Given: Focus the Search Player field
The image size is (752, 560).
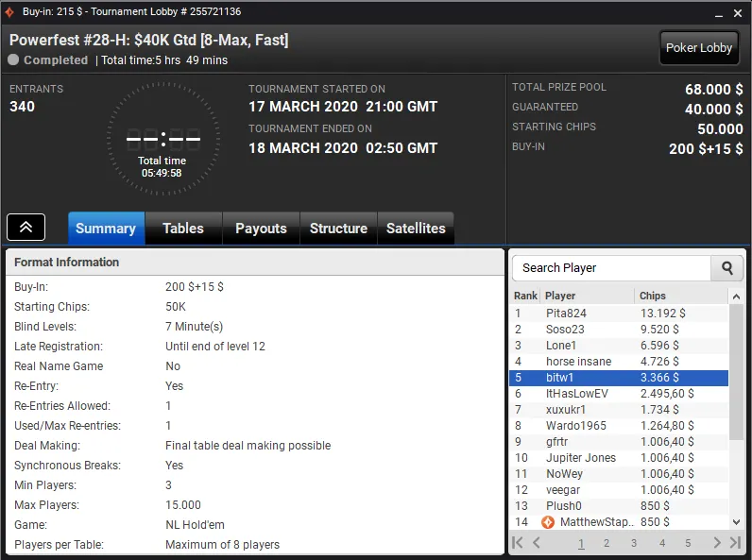Looking at the screenshot, I should pyautogui.click(x=611, y=268).
